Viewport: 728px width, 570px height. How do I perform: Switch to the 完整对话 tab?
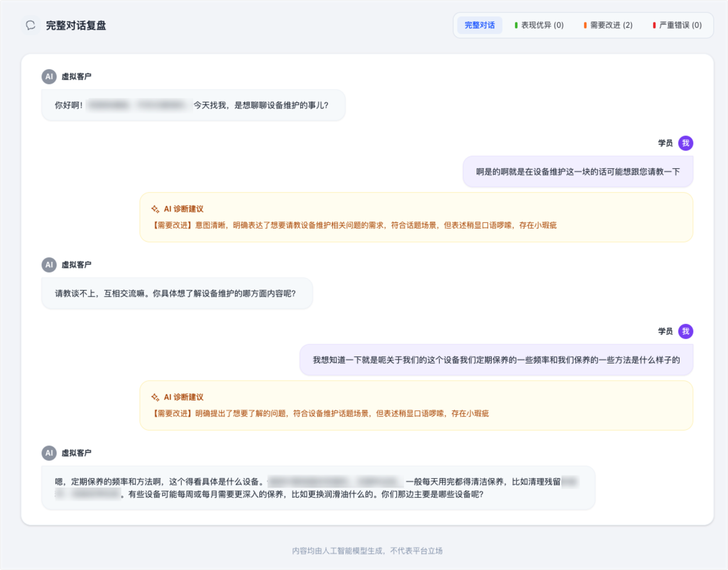pyautogui.click(x=480, y=25)
